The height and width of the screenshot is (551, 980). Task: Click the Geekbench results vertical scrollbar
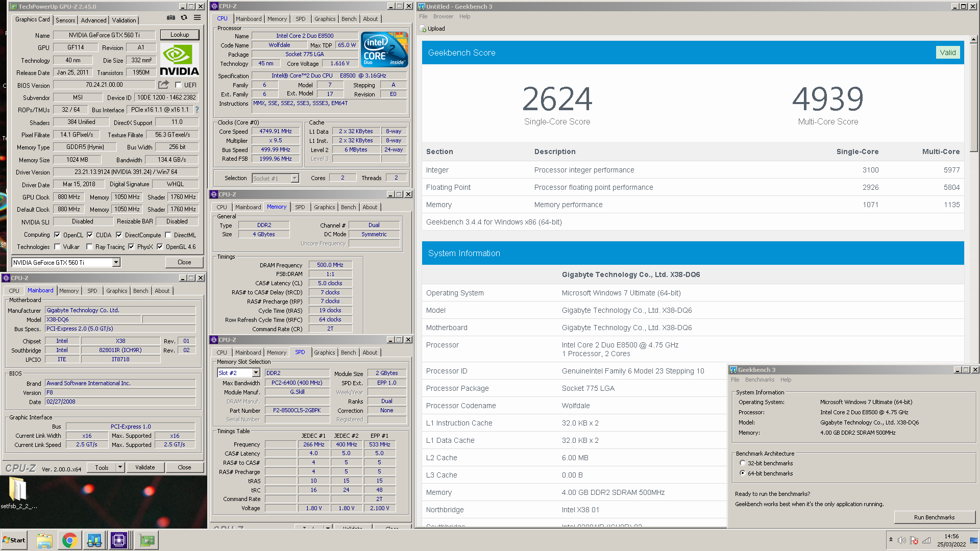click(x=973, y=281)
